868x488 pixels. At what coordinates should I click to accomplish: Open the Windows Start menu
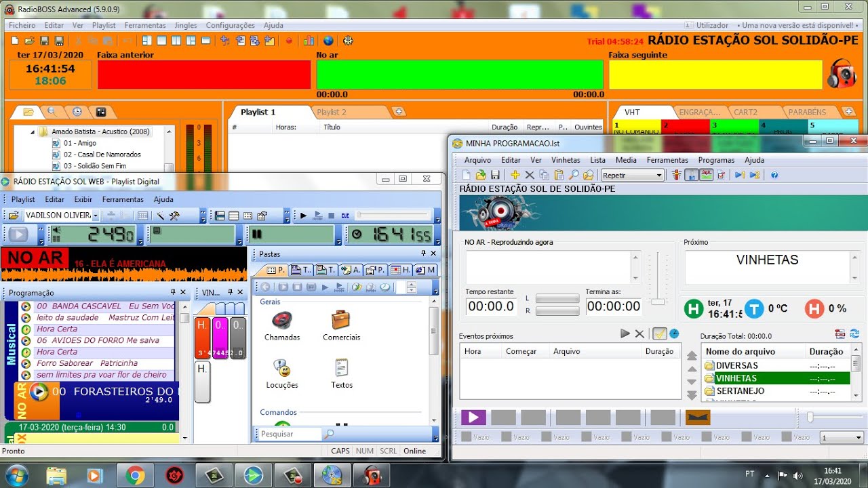coord(16,476)
